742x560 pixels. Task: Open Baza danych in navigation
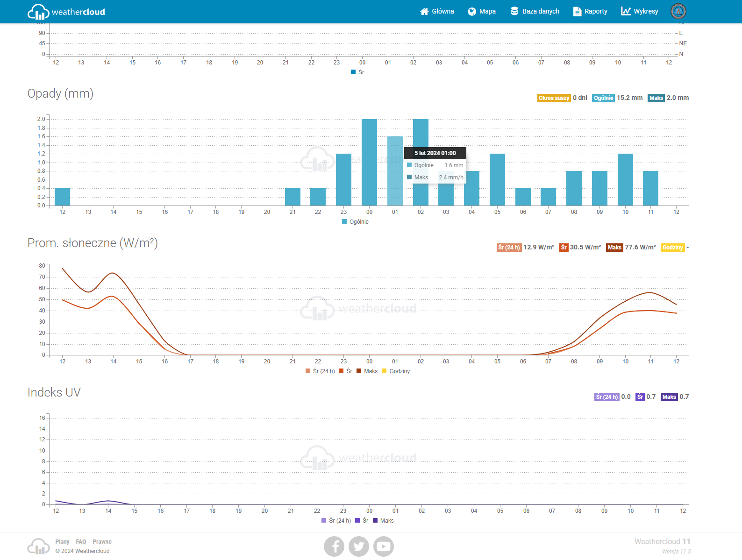pyautogui.click(x=535, y=11)
